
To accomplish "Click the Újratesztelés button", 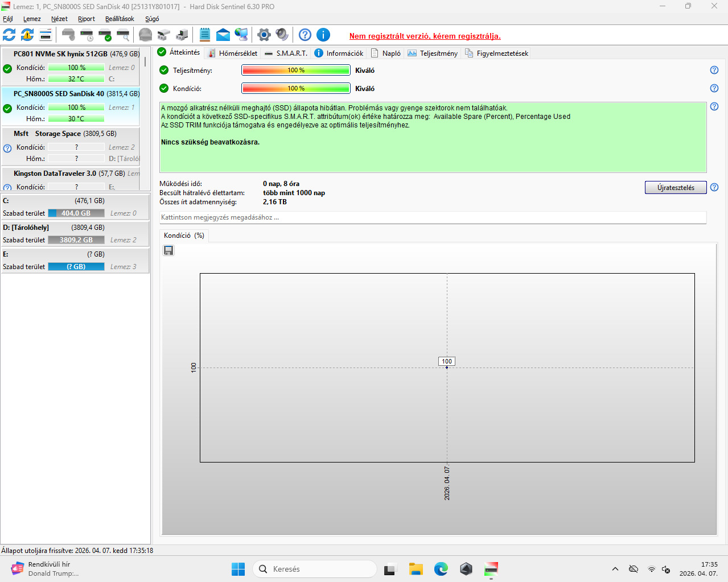I will 676,187.
